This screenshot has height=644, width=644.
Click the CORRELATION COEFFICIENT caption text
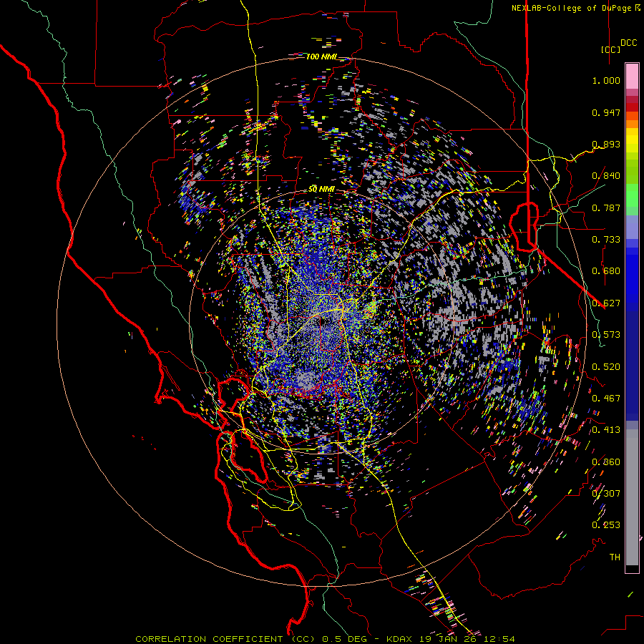[209, 639]
